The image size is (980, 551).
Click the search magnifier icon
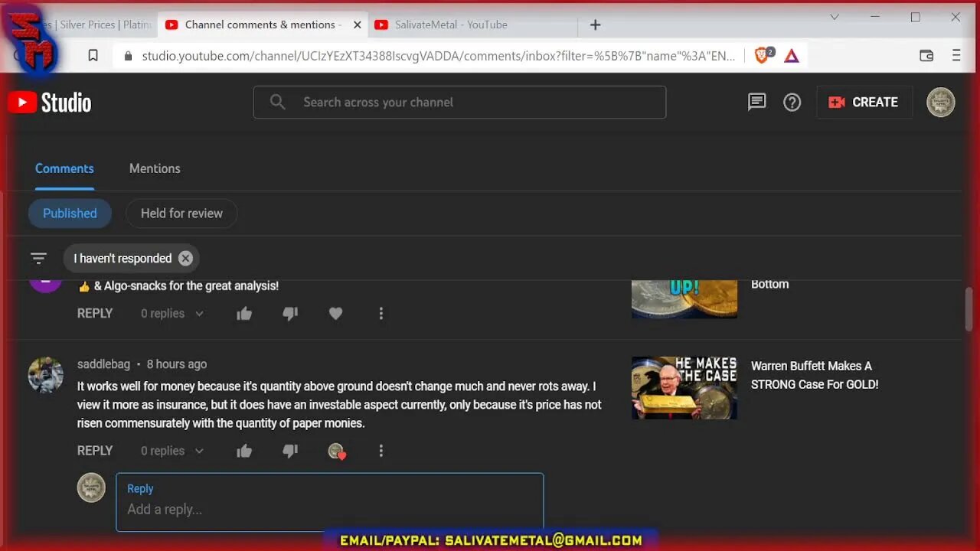coord(277,102)
